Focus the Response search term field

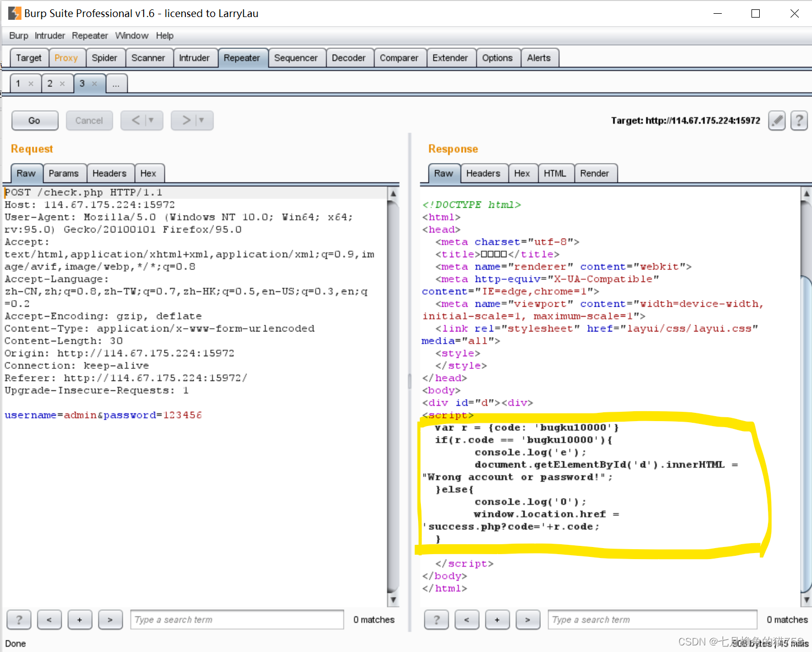pos(652,620)
